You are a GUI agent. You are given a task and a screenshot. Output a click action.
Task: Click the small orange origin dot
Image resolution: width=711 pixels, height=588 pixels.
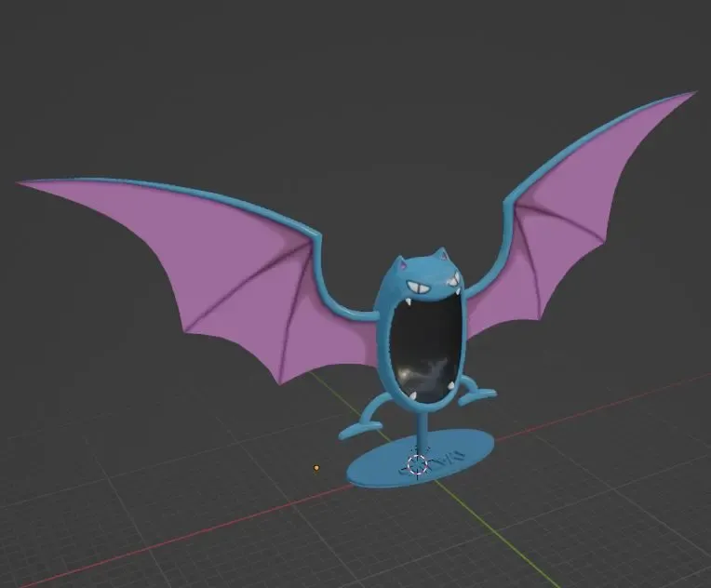tap(316, 467)
